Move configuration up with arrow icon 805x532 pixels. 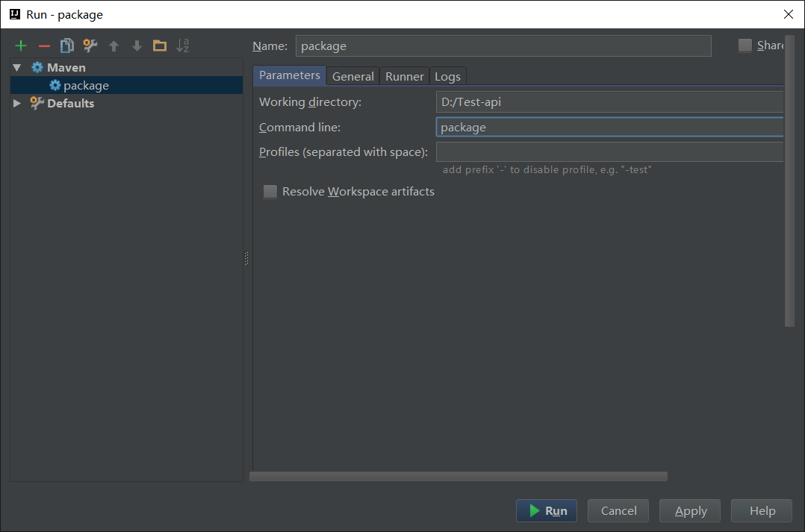114,46
